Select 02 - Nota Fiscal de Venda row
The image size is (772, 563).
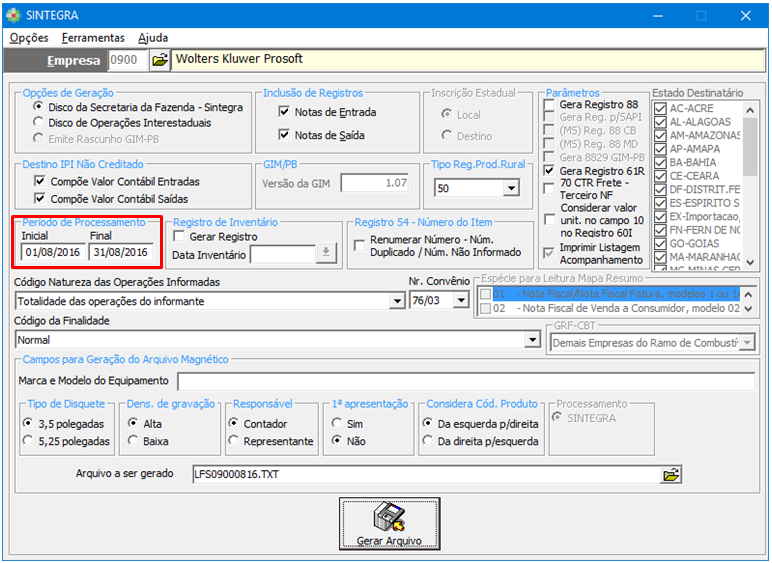pyautogui.click(x=609, y=309)
